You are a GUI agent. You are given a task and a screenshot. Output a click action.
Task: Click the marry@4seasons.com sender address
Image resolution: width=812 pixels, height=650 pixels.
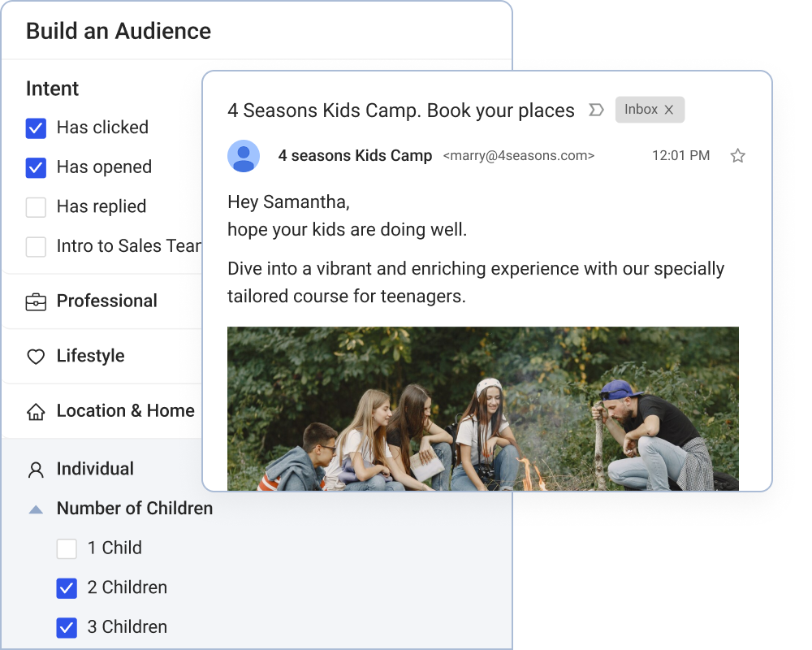[x=518, y=156]
